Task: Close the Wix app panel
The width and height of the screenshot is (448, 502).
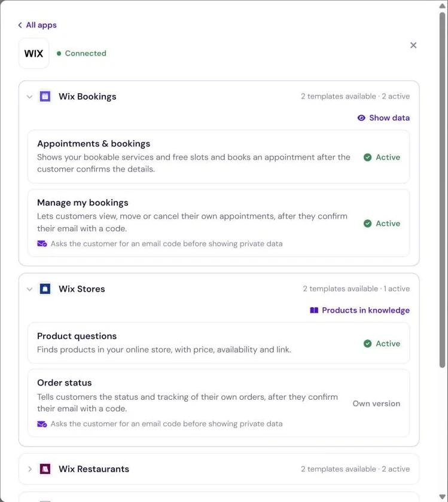Action: pyautogui.click(x=413, y=45)
